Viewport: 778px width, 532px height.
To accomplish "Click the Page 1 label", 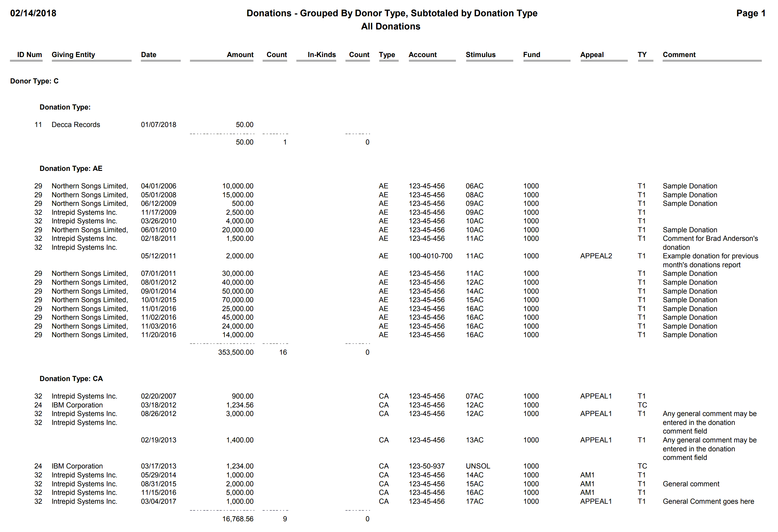I will [x=751, y=13].
